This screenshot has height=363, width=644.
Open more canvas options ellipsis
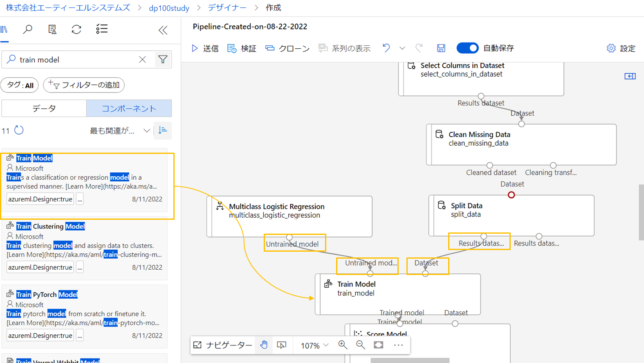click(398, 345)
